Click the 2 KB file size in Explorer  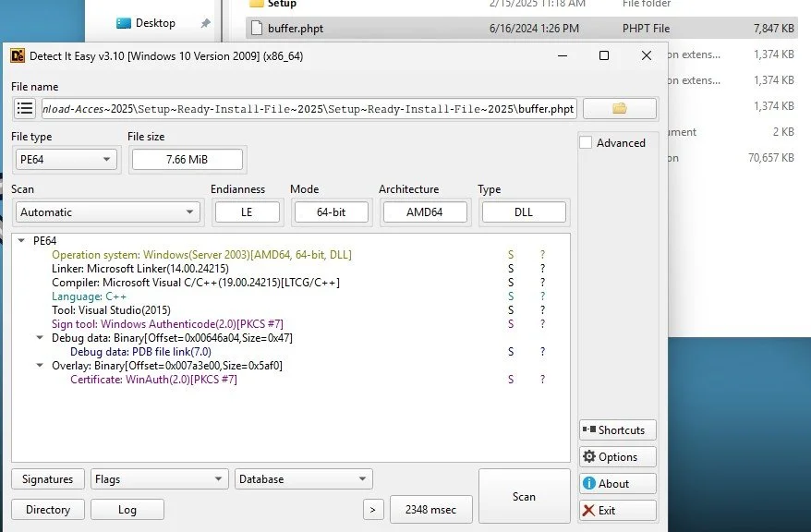[x=783, y=132]
